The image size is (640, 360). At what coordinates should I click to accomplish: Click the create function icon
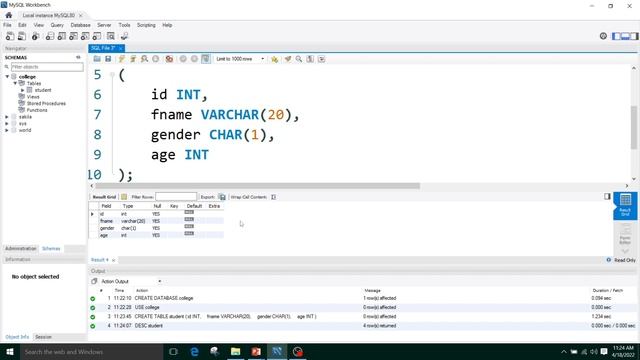[x=97, y=36]
